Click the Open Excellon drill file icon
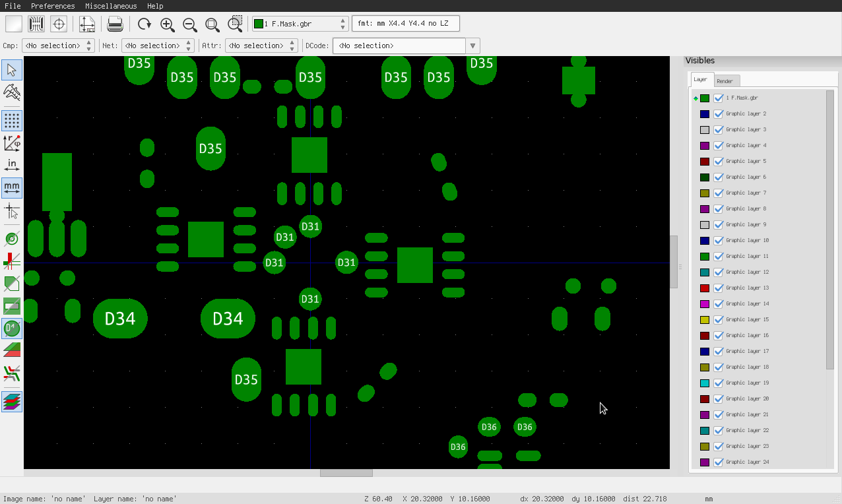Screen dimensions: 842x504 tap(59, 24)
